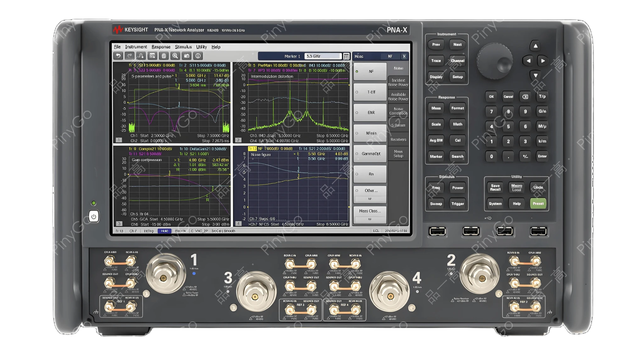
Task: Click the camera screenshot toolbar icon
Action: point(187,56)
